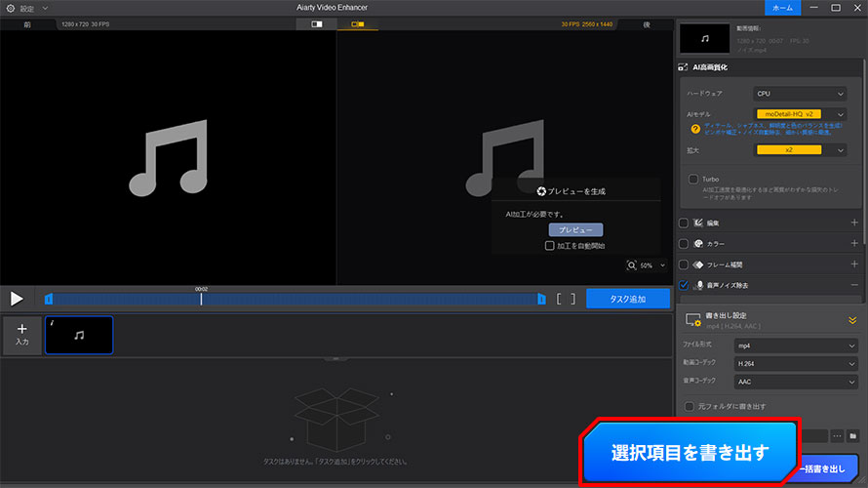Click the timeline track playhead at 00:02
Image resolution: width=868 pixels, height=488 pixels.
(201, 299)
